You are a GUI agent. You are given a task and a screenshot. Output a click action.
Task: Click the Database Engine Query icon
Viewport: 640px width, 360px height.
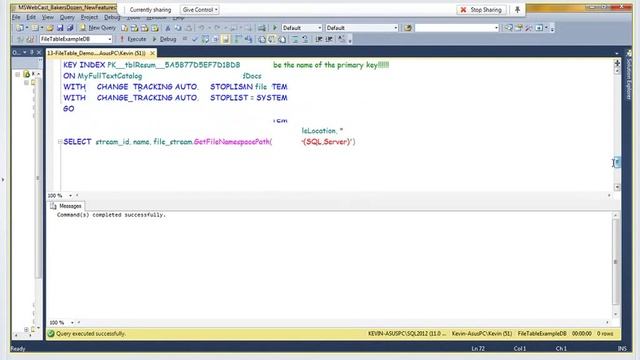124,28
